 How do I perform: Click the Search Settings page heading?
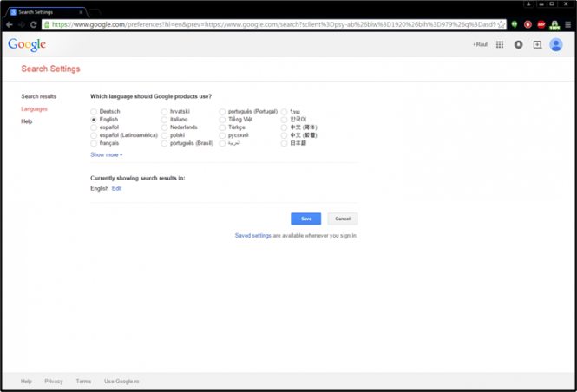pyautogui.click(x=51, y=69)
